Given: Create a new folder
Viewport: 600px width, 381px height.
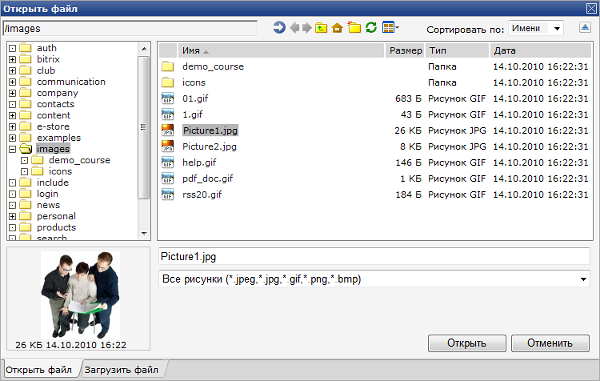Looking at the screenshot, I should 354,28.
